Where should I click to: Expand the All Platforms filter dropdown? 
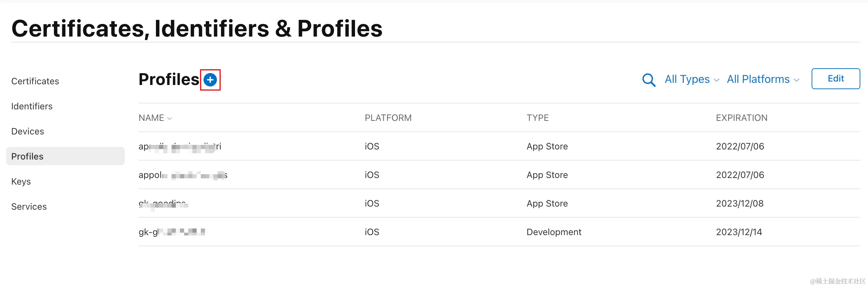point(763,79)
